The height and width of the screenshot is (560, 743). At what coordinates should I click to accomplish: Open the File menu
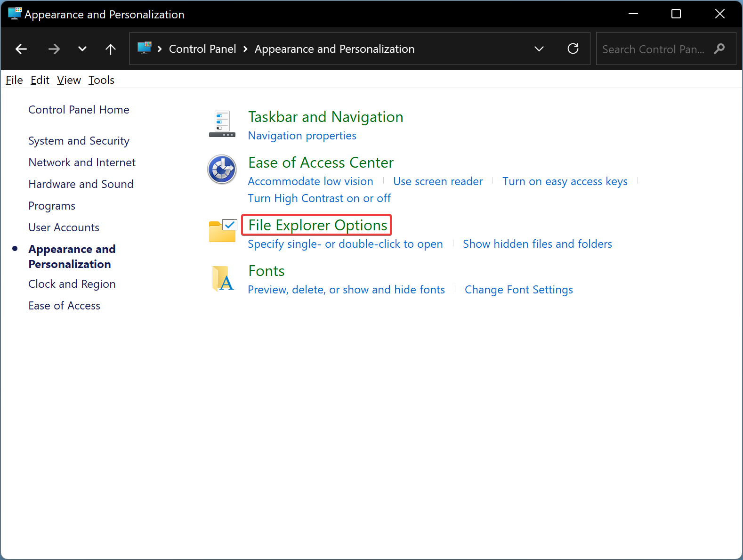coord(14,80)
